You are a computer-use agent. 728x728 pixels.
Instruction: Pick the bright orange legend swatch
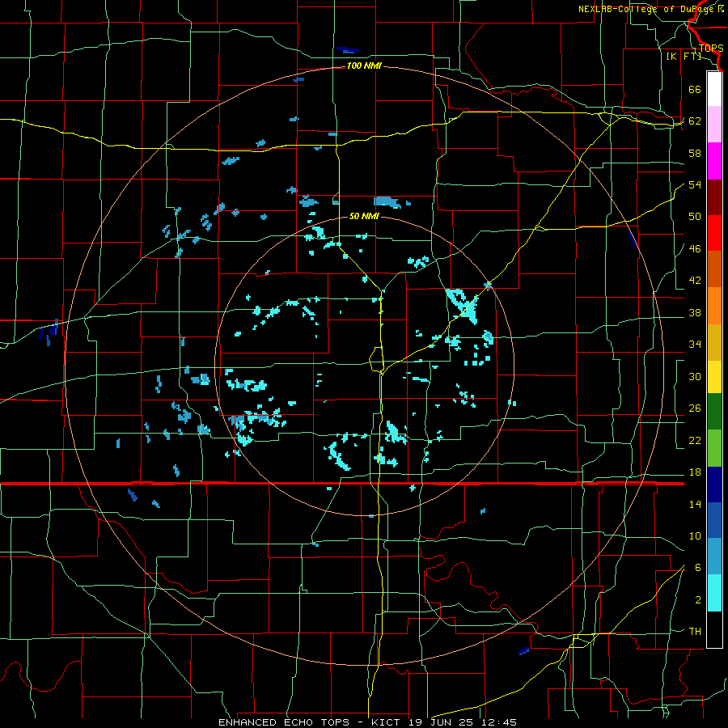click(714, 305)
